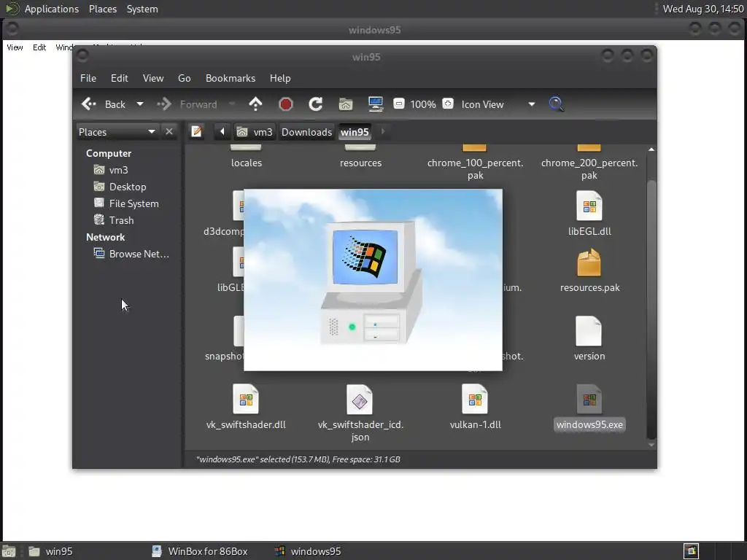Screen dimensions: 747x560
Task: Navigate to Downloads in path bar
Action: 306,132
